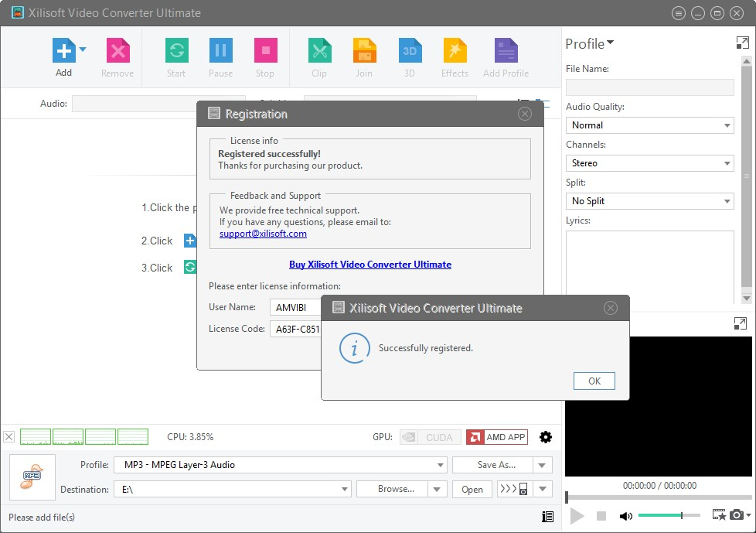756x533 pixels.
Task: Click the blue Add icon in step 2
Action: (190, 241)
